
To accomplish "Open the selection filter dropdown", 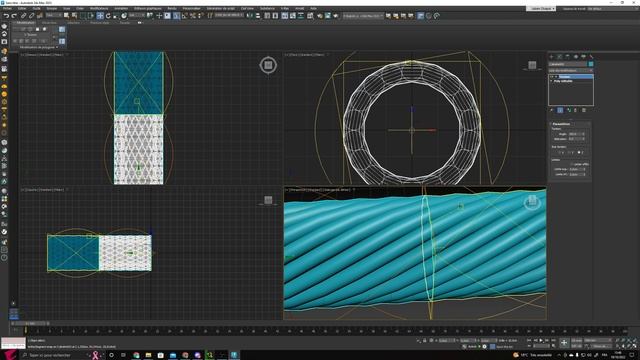I will (53, 16).
